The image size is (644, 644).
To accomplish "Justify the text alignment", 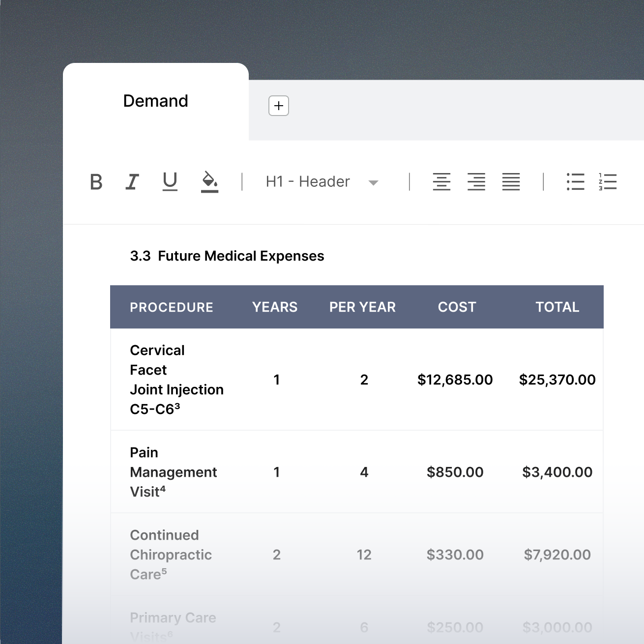I will pos(511,182).
